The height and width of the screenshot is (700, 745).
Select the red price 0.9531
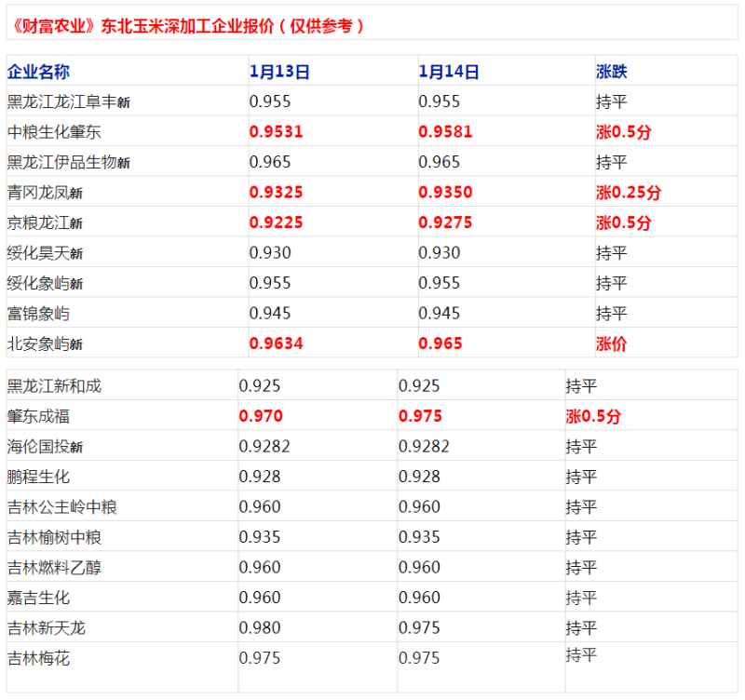pos(276,132)
